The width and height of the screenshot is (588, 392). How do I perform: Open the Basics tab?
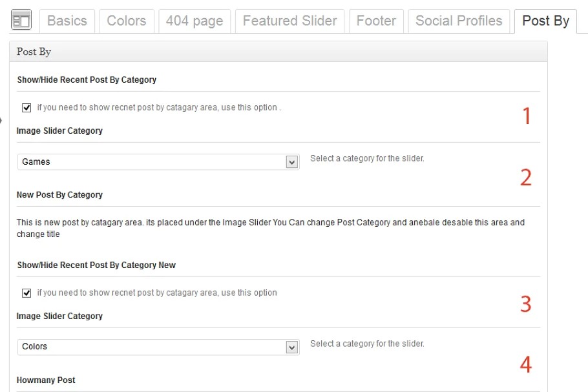(67, 21)
